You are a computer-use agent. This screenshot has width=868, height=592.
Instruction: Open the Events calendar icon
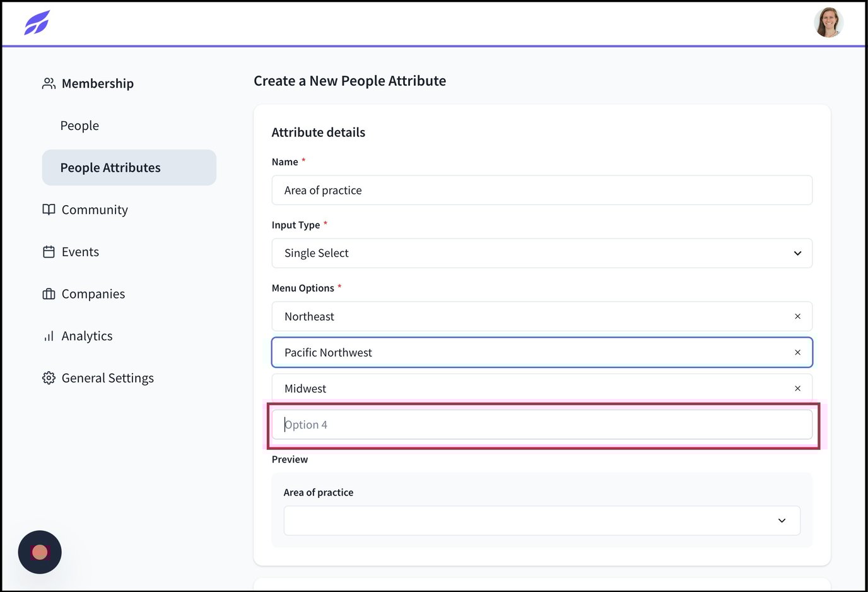coord(49,251)
